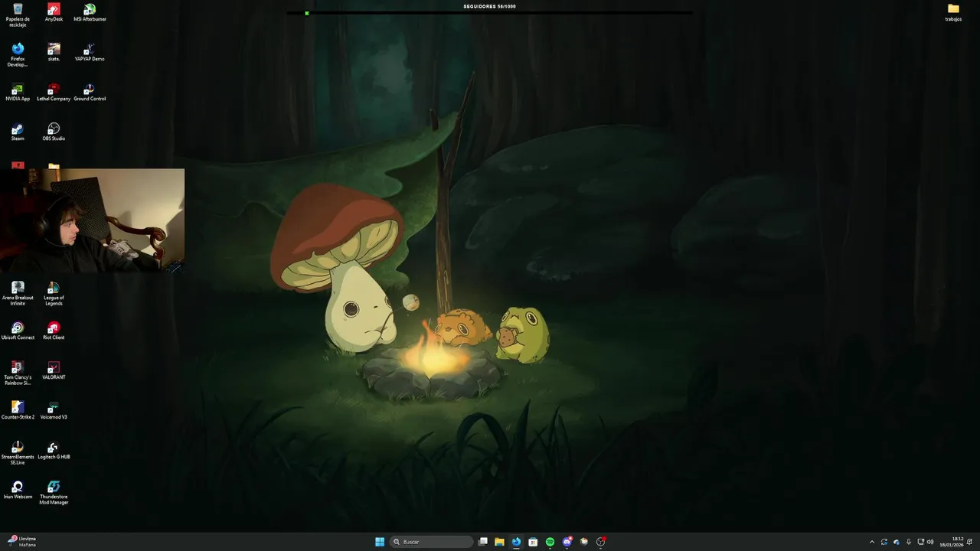Click the sync tray icon
980x551 pixels.
[x=884, y=542]
